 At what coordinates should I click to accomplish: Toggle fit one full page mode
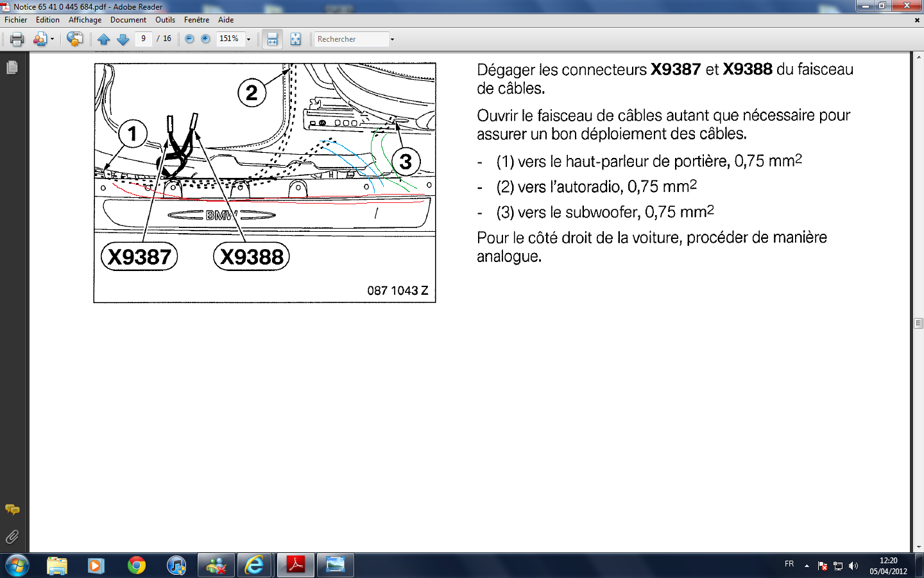295,39
